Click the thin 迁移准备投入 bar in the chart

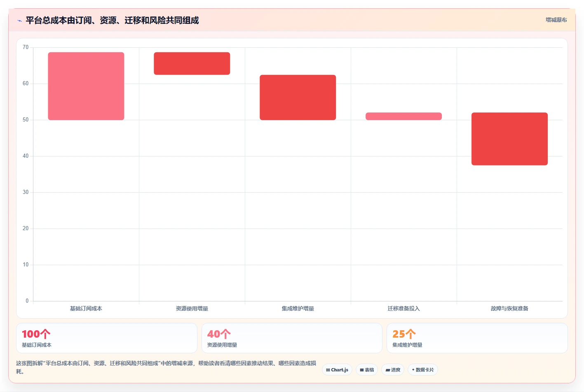[404, 116]
